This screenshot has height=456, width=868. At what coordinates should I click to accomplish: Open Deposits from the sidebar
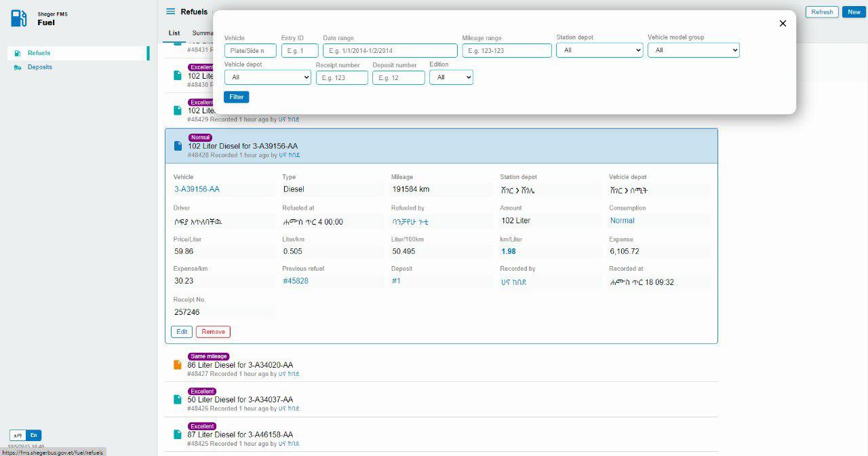(39, 67)
